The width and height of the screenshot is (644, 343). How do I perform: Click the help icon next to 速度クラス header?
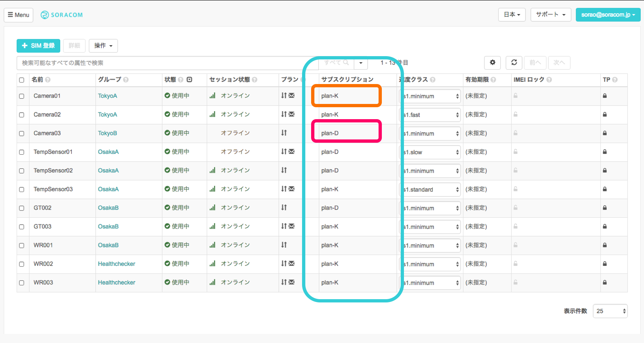tap(433, 80)
